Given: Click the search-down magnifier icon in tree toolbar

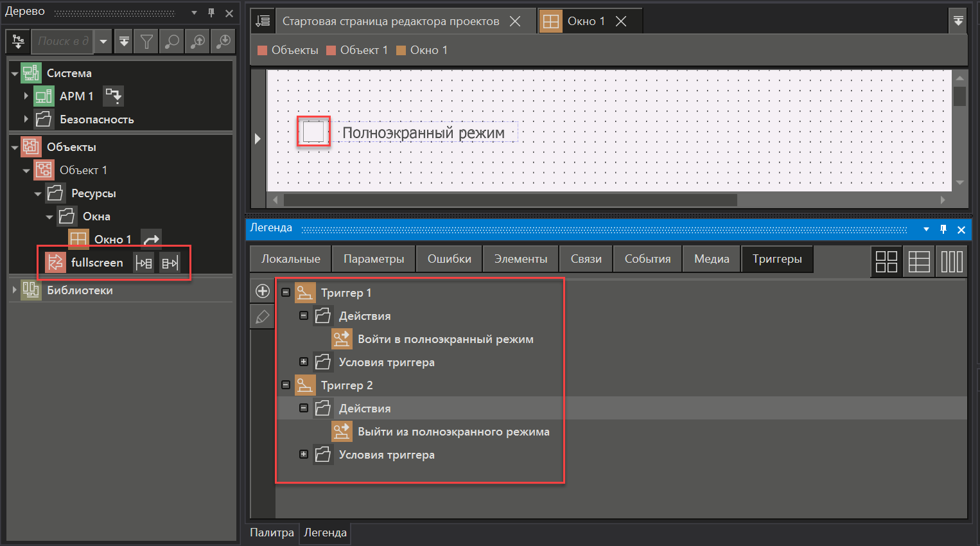Looking at the screenshot, I should point(223,42).
